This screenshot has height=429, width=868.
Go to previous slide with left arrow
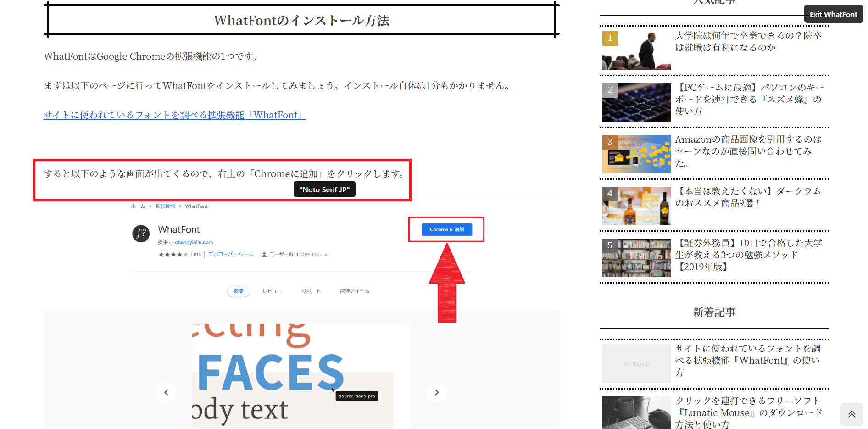pos(166,392)
